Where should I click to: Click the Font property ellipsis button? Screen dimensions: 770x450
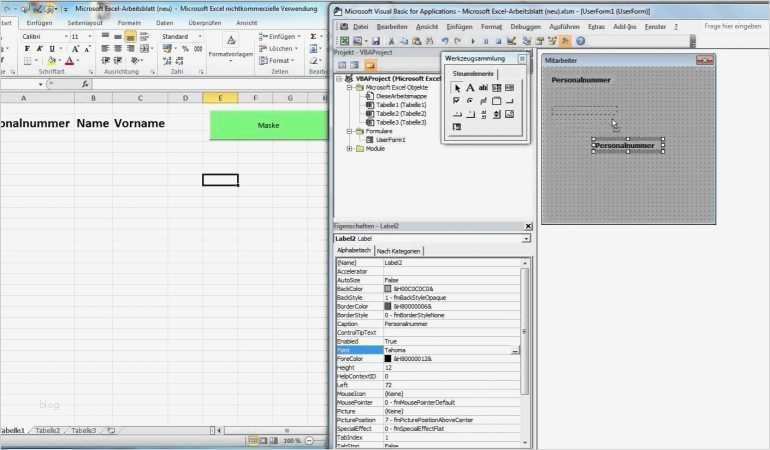pyautogui.click(x=515, y=350)
